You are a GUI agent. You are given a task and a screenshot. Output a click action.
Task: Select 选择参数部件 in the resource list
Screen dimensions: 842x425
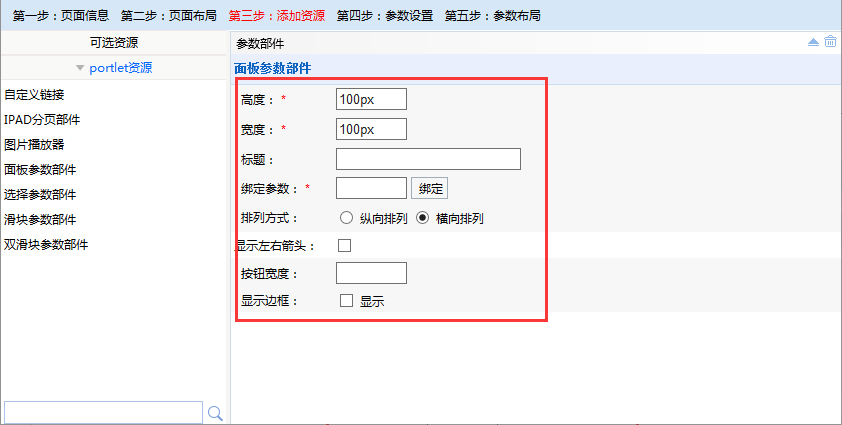40,195
